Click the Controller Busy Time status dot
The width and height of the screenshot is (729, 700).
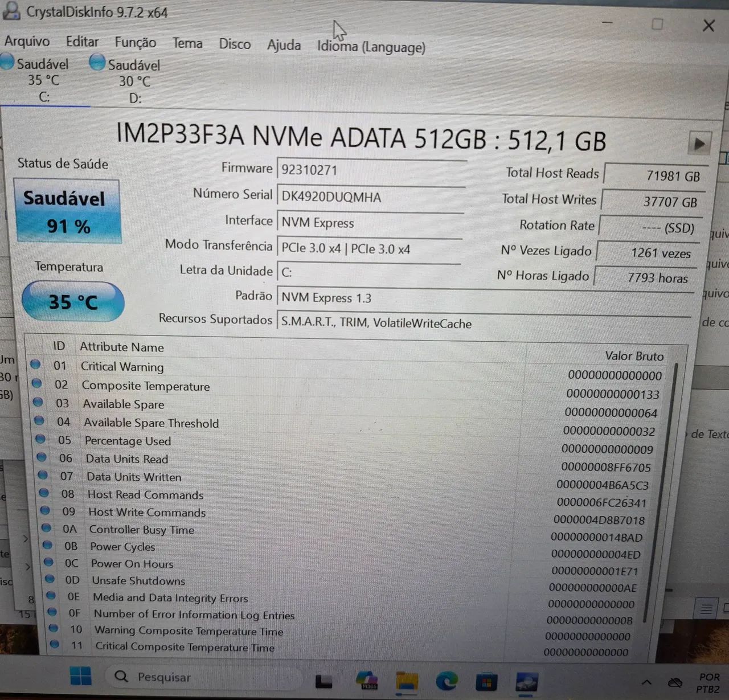click(x=46, y=528)
